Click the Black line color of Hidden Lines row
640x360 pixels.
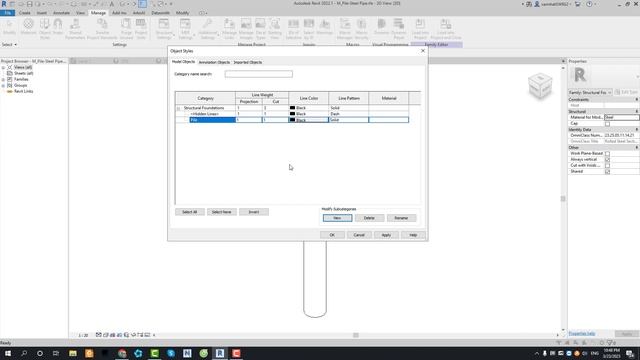[x=309, y=114]
